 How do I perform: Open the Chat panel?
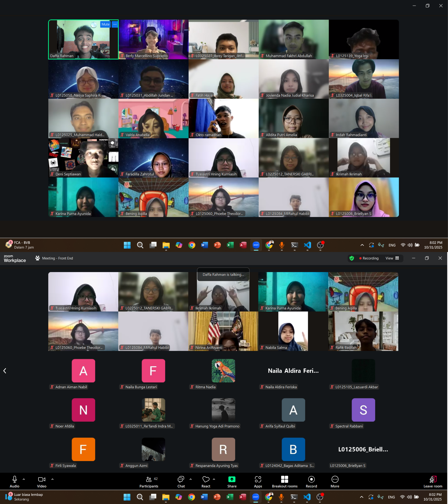click(181, 479)
